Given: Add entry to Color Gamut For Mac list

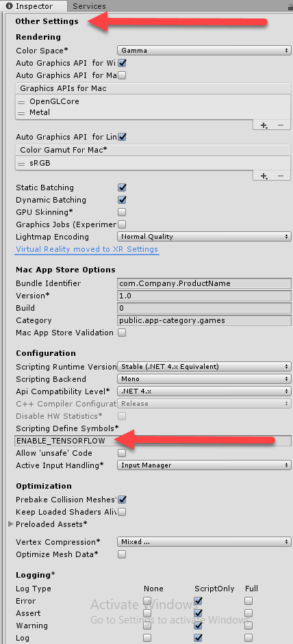Looking at the screenshot, I should 264,176.
